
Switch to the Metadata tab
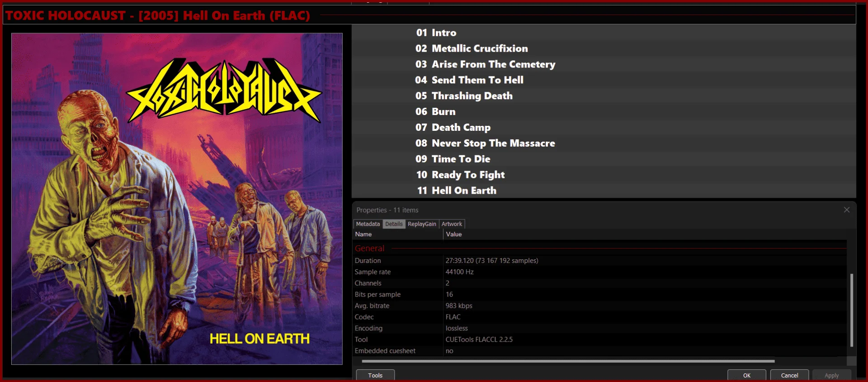coord(368,224)
